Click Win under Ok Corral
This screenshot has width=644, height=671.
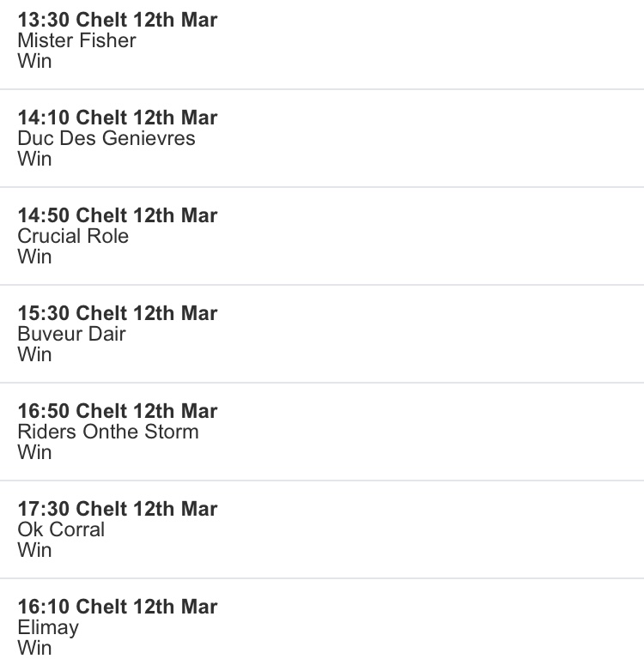pos(34,550)
